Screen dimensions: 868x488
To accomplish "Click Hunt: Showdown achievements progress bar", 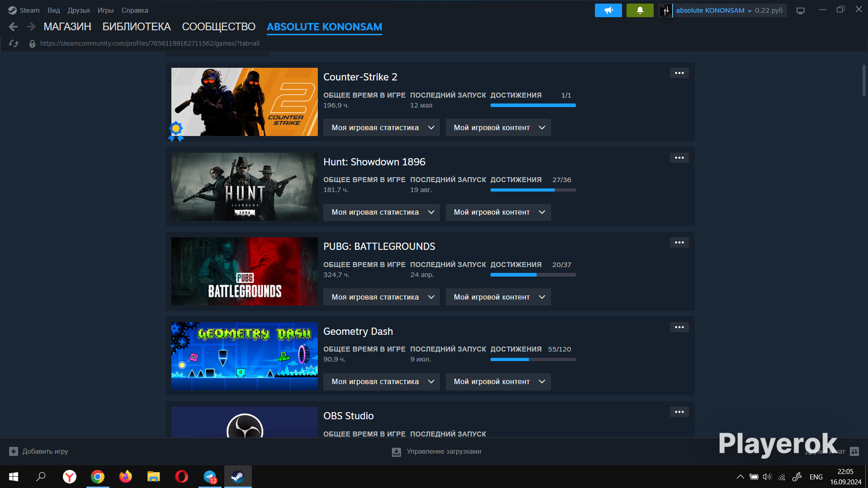I will click(533, 190).
